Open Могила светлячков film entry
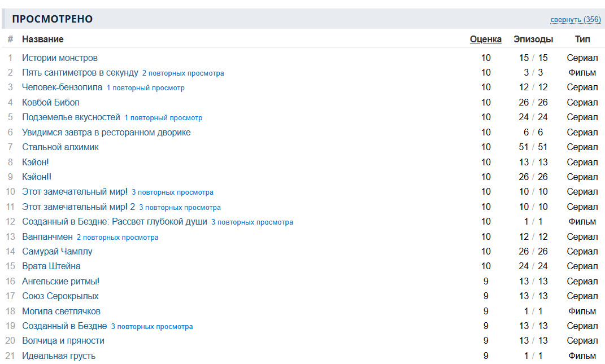The height and width of the screenshot is (364, 605). 61,312
